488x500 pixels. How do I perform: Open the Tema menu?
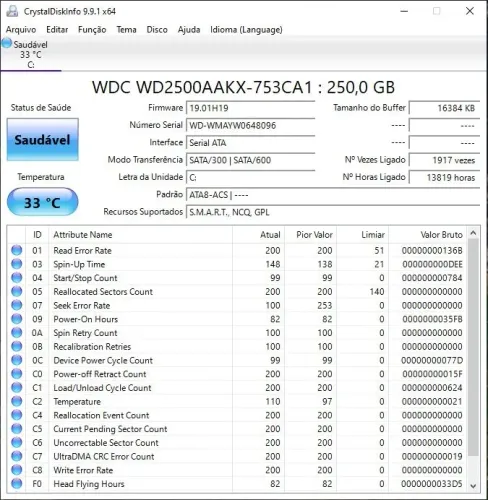(x=126, y=30)
